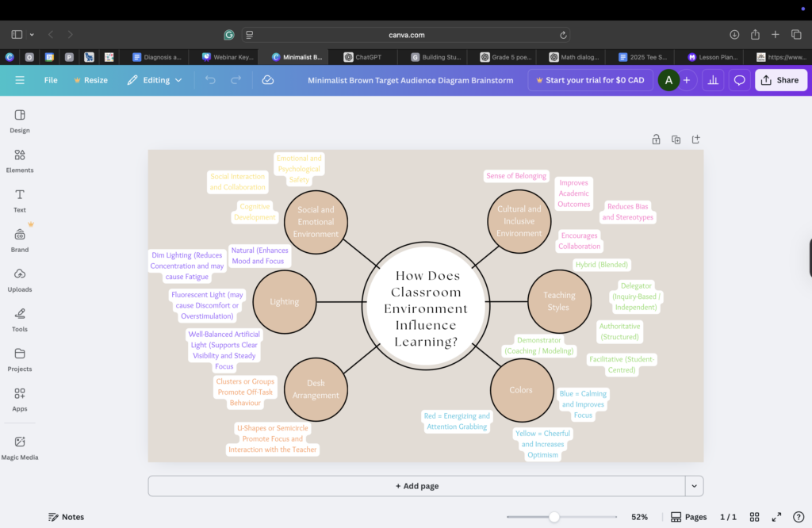Click the Share button

click(x=780, y=80)
